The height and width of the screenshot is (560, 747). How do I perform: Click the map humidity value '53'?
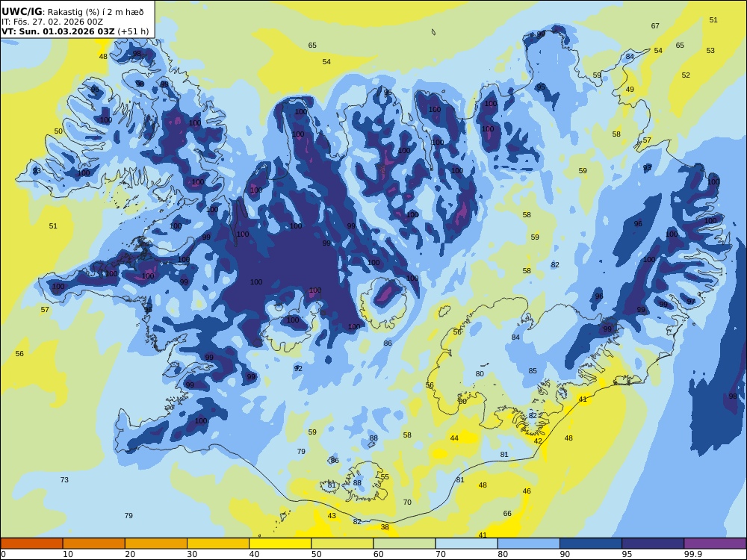click(x=710, y=51)
